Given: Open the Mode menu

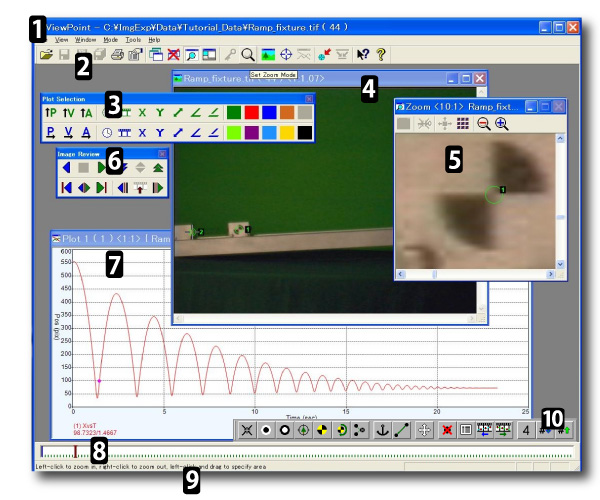Looking at the screenshot, I should (x=110, y=40).
